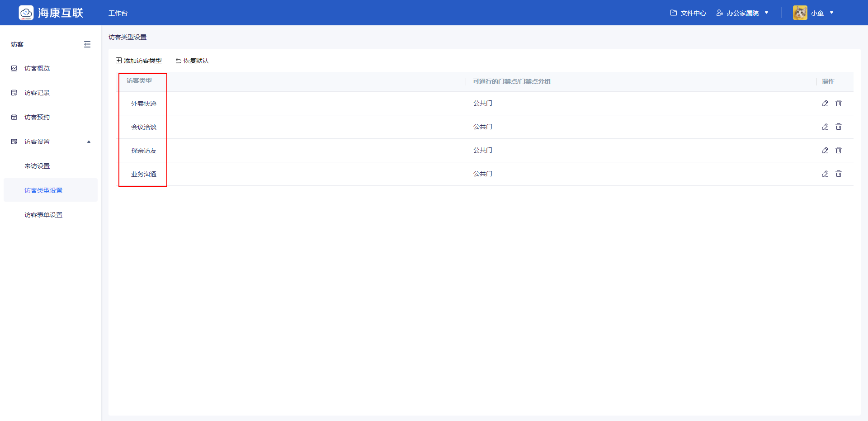The image size is (868, 421).
Task: Edit the 会议洽谈 visitor type
Action: [825, 127]
